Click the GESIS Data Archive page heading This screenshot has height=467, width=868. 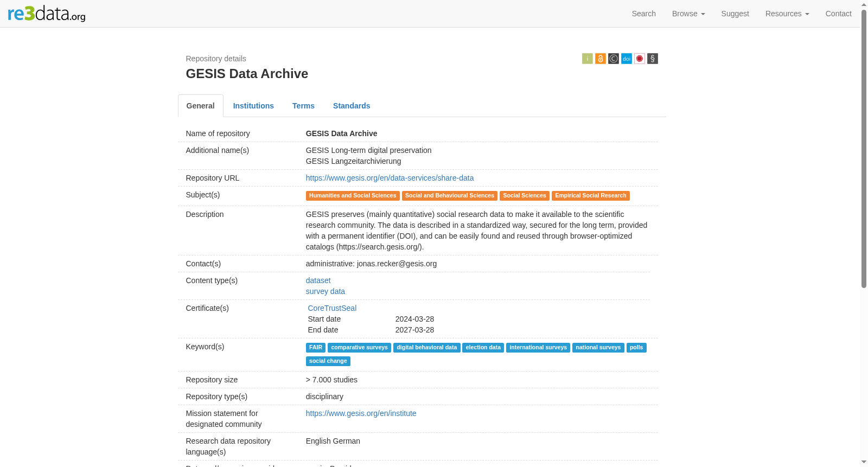tap(247, 74)
